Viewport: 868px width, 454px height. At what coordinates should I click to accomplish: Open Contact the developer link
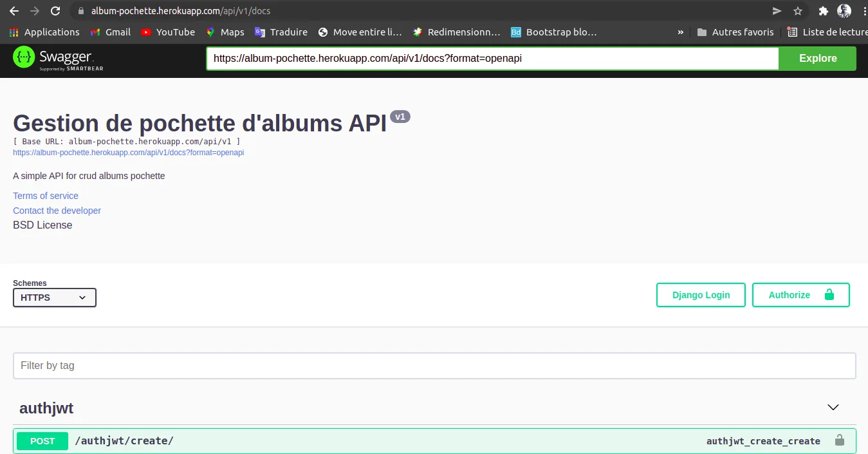pos(57,211)
